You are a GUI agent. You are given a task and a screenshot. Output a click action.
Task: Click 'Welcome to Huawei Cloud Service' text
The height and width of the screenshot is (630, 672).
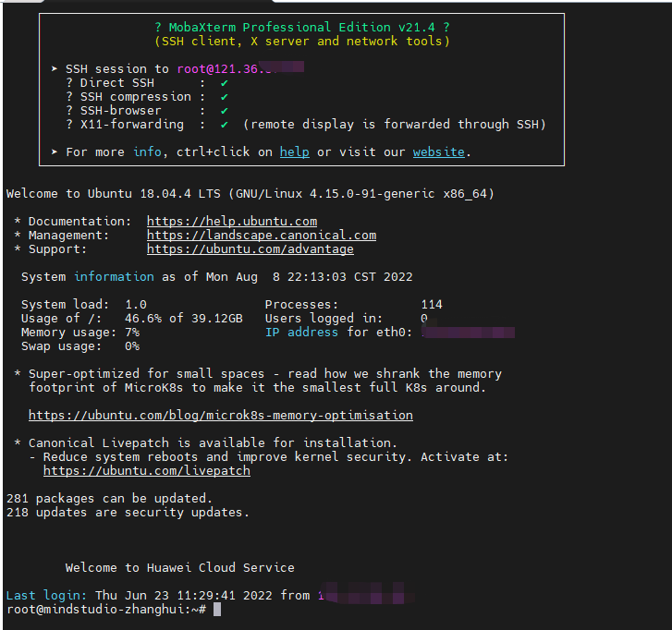(180, 568)
